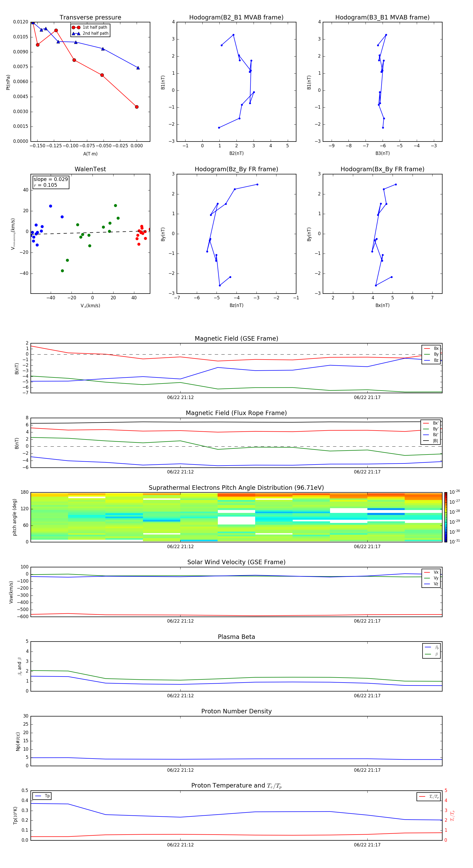This screenshot has height=868, width=473.
Task: Click the 'Hodogram(Bz_By FR frame)' title
Action: point(236,169)
